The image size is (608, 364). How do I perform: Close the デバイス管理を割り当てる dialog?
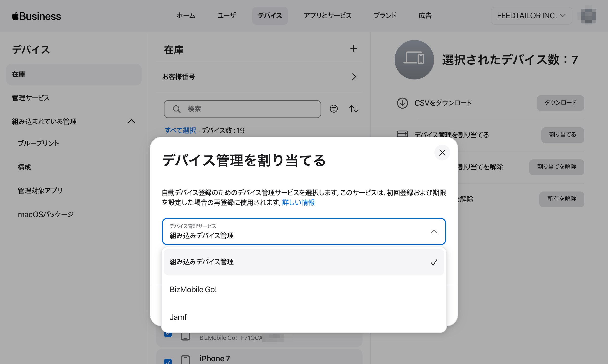tap(442, 153)
